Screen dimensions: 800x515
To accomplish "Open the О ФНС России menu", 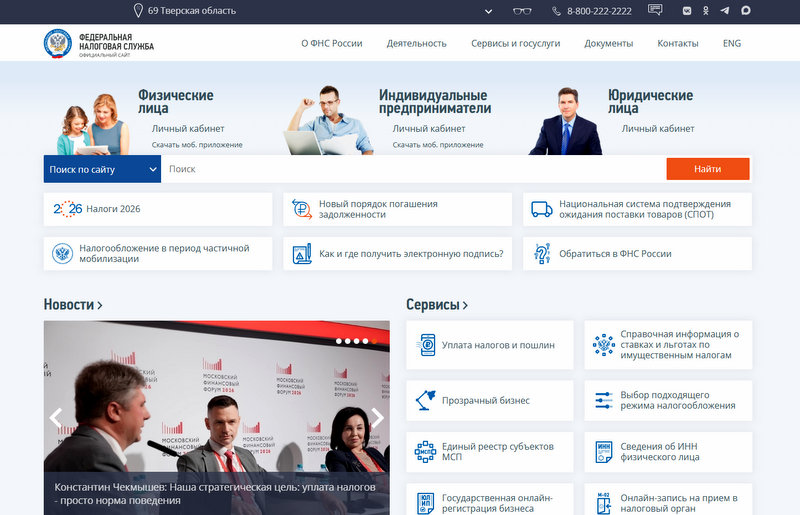I will [x=332, y=43].
